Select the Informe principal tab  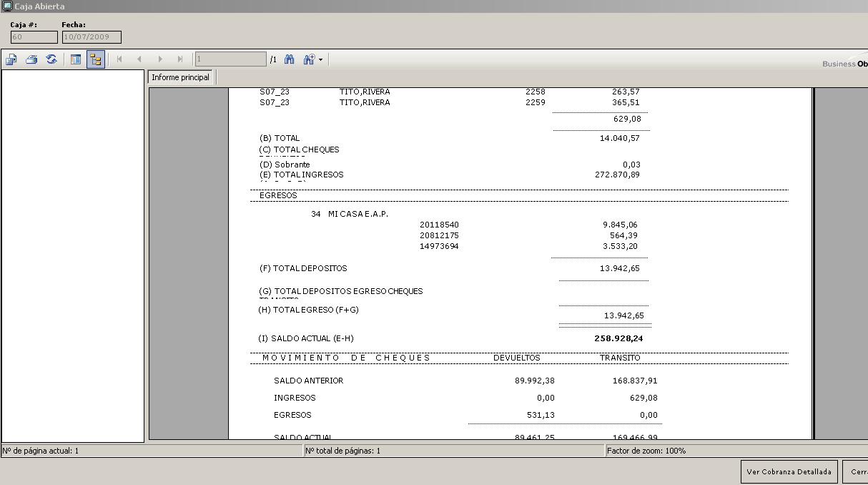[180, 77]
